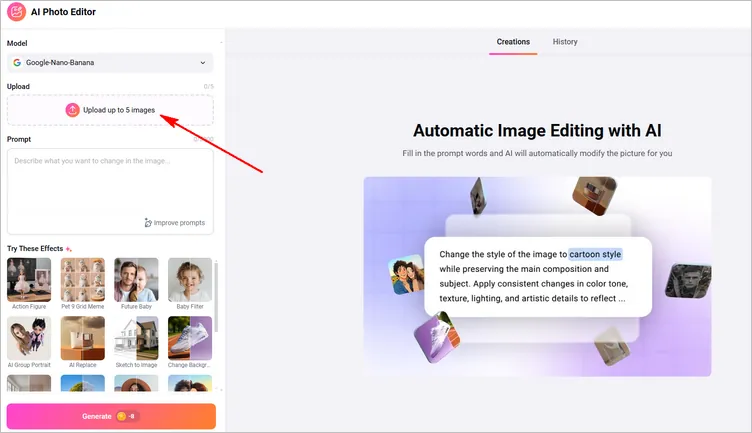Click the pink upload arrow icon
752x433 pixels.
[72, 110]
